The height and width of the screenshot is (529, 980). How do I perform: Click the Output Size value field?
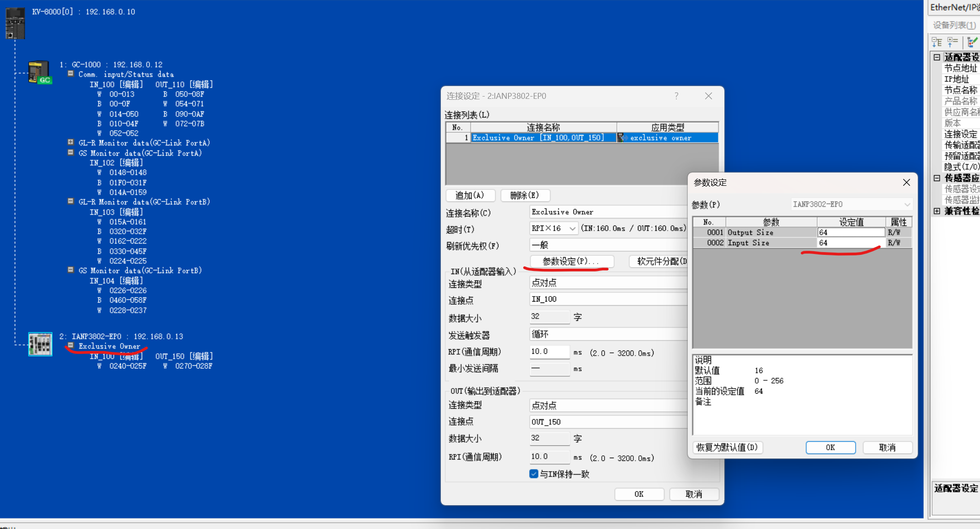tap(851, 232)
